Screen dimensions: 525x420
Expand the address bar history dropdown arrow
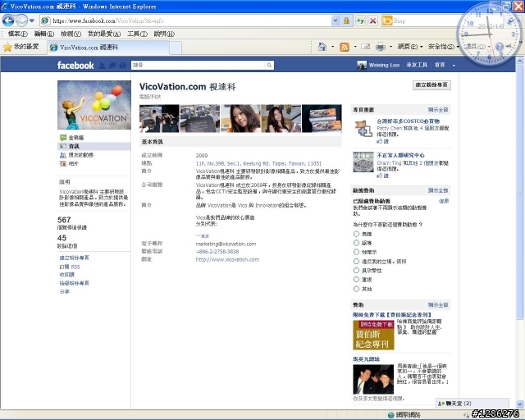(x=336, y=21)
